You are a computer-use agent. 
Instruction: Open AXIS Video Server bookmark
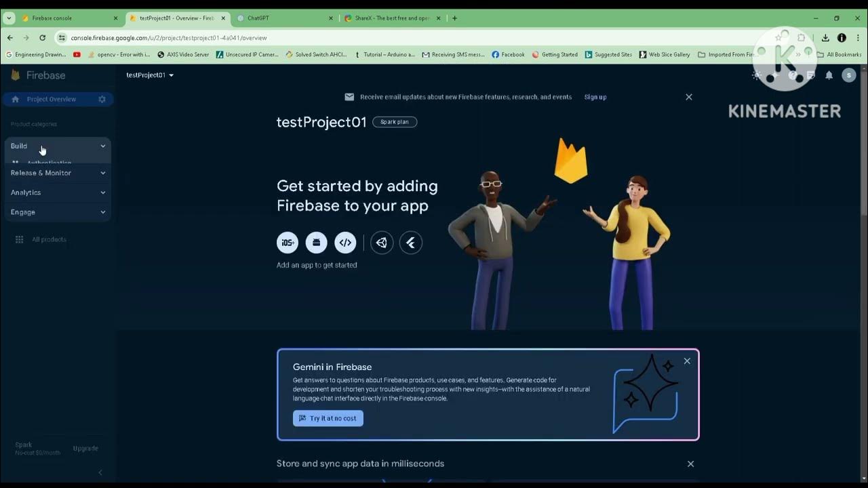183,54
